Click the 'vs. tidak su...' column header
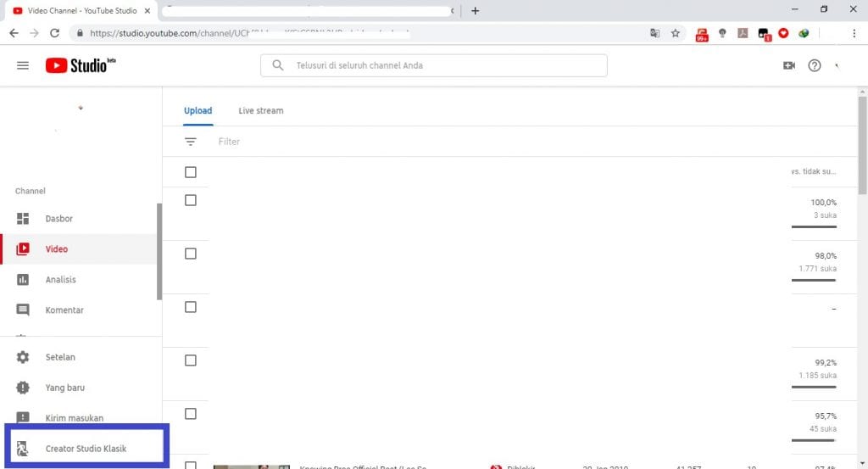This screenshot has width=868, height=469. (813, 171)
